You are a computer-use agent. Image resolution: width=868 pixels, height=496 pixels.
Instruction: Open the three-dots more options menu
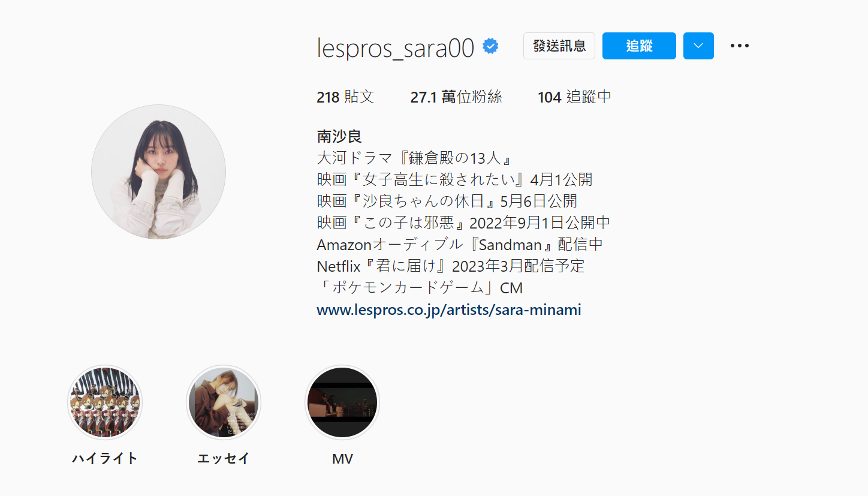740,46
